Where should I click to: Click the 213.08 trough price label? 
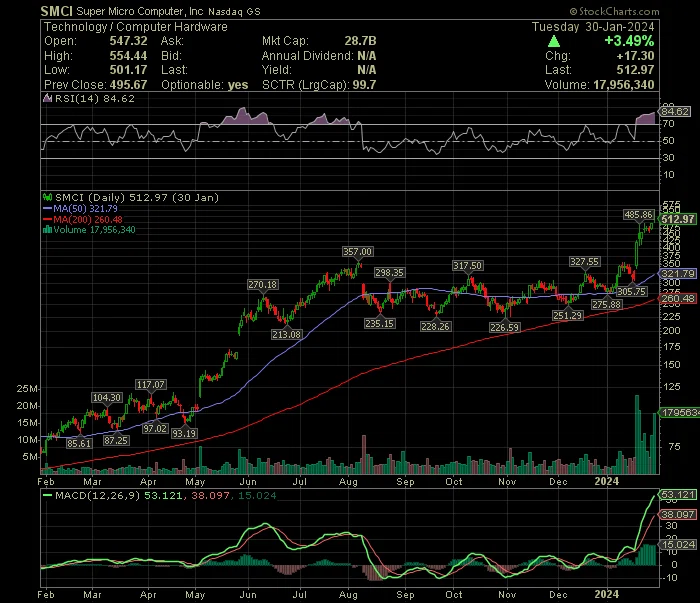[x=287, y=334]
